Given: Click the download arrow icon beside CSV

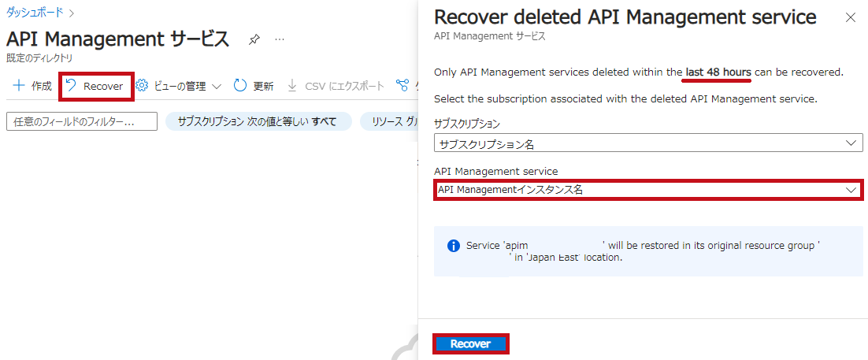Looking at the screenshot, I should [x=293, y=86].
